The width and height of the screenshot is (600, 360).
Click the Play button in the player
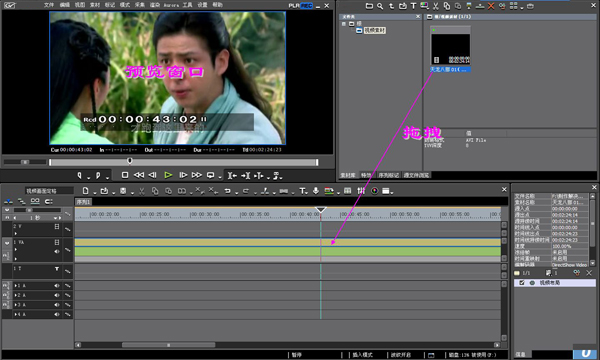tap(168, 175)
